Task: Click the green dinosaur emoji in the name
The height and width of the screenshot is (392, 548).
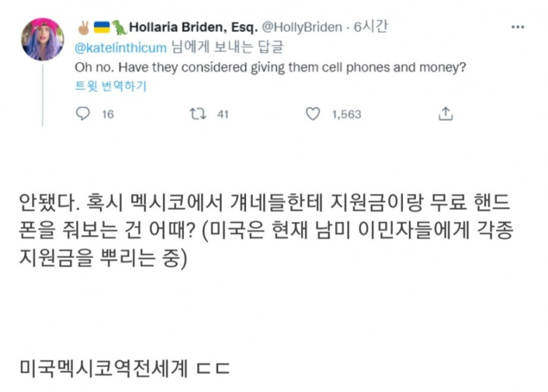Action: click(x=119, y=27)
